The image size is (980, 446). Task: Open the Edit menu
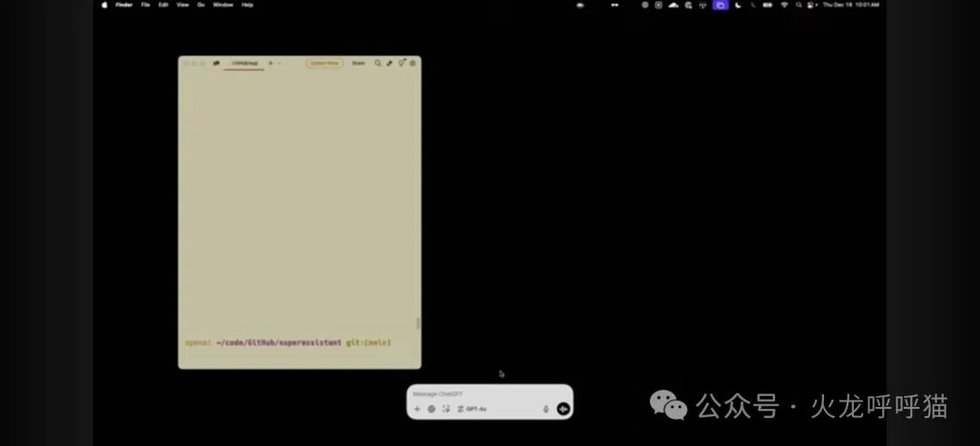pyautogui.click(x=163, y=5)
